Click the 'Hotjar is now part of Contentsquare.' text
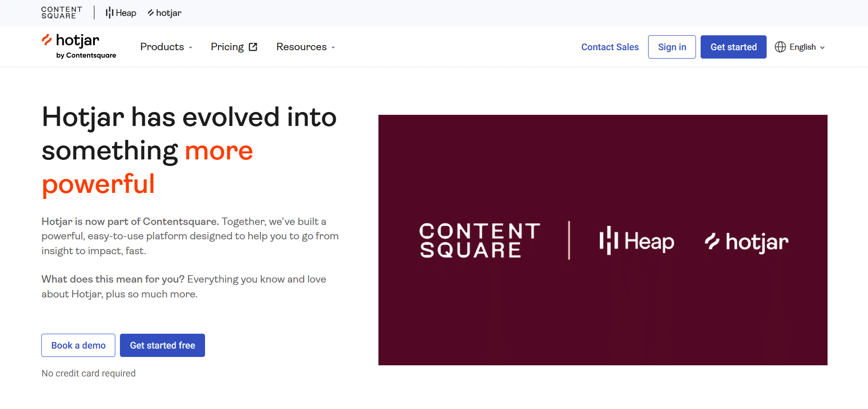 [x=130, y=221]
